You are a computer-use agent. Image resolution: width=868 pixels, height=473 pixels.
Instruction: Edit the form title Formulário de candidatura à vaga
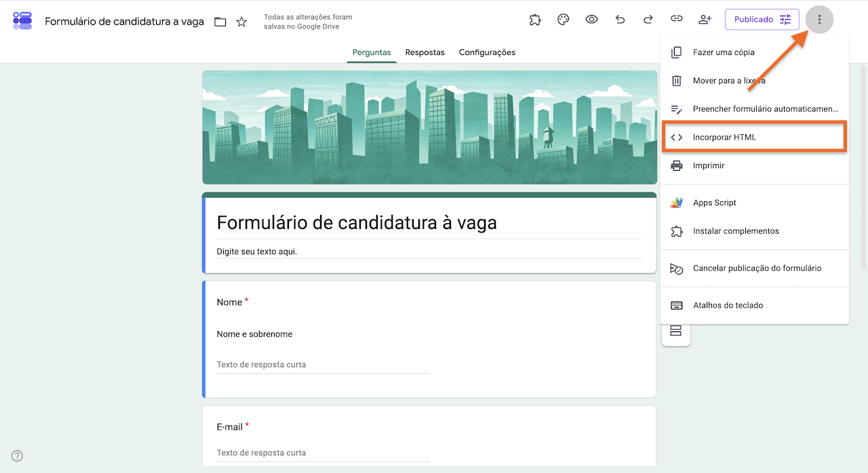click(357, 222)
